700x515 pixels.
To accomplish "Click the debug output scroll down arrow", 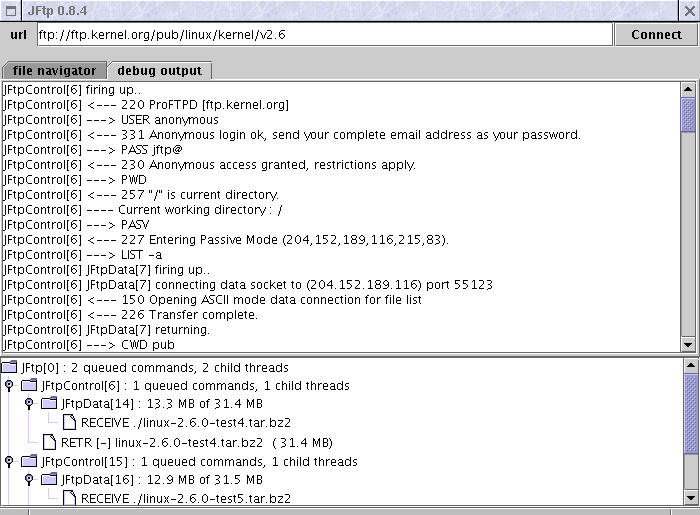I will click(x=688, y=344).
